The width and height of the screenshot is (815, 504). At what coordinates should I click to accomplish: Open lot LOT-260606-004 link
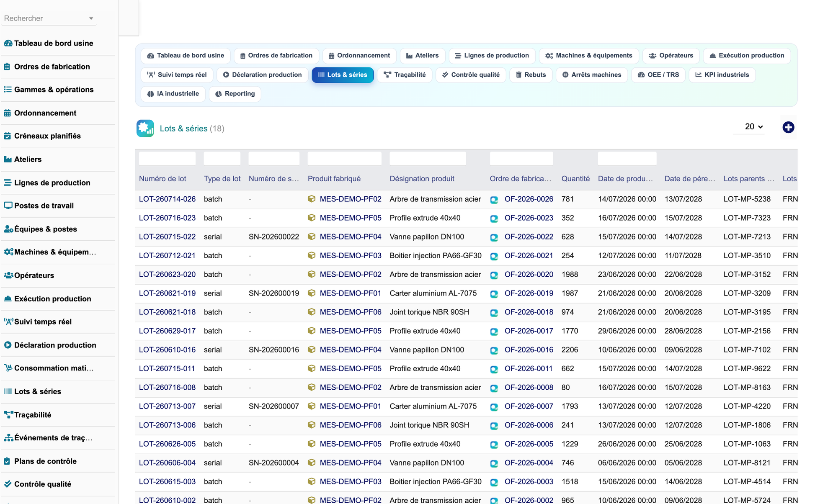167,463
